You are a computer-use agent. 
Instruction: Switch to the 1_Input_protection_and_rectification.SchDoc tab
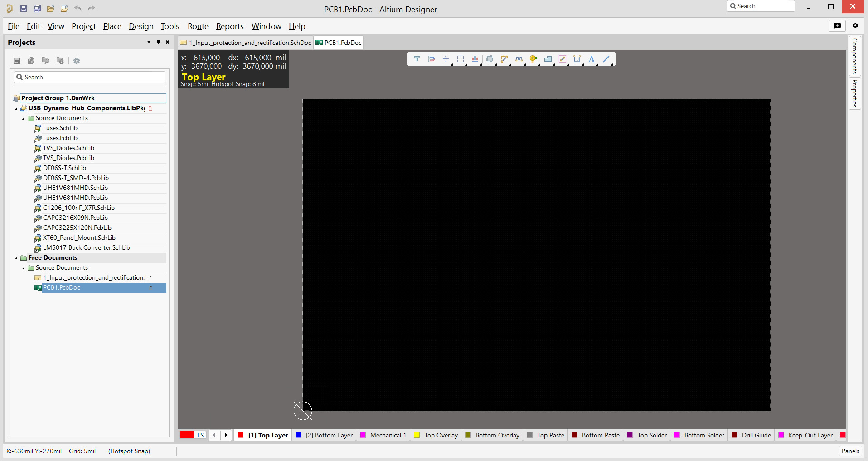(246, 43)
